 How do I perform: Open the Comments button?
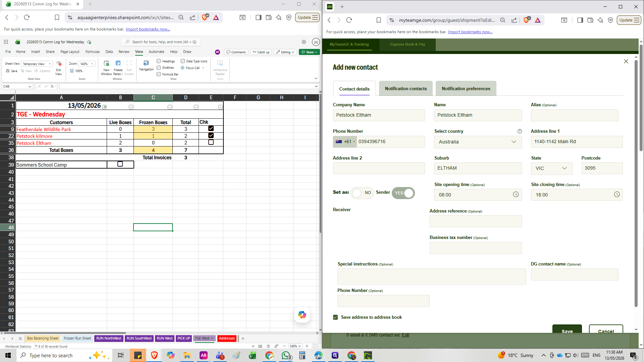pyautogui.click(x=236, y=52)
